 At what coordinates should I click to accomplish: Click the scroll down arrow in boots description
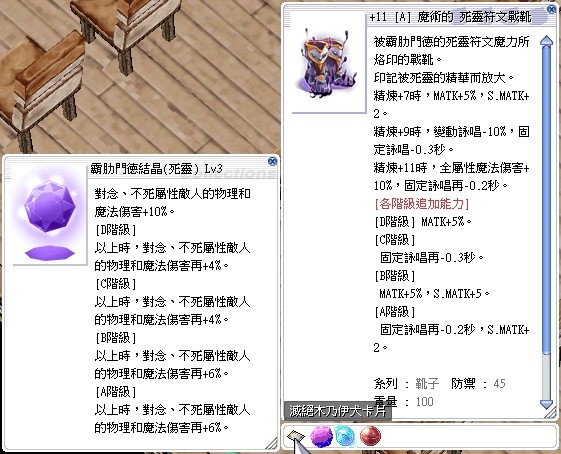point(546,404)
